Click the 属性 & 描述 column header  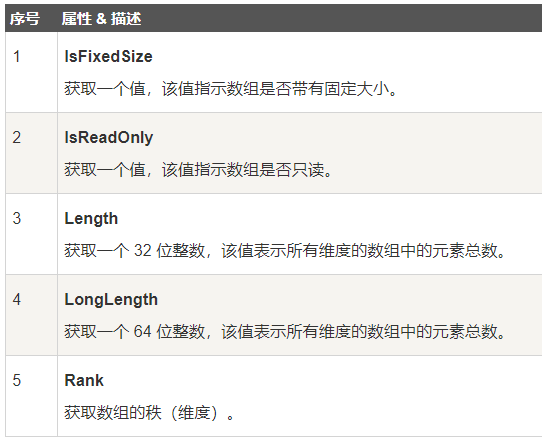101,19
